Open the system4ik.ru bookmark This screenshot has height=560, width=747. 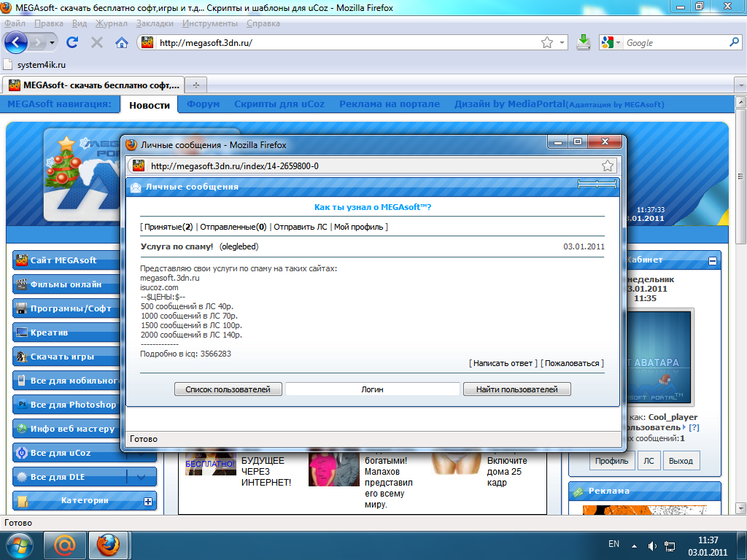35,65
